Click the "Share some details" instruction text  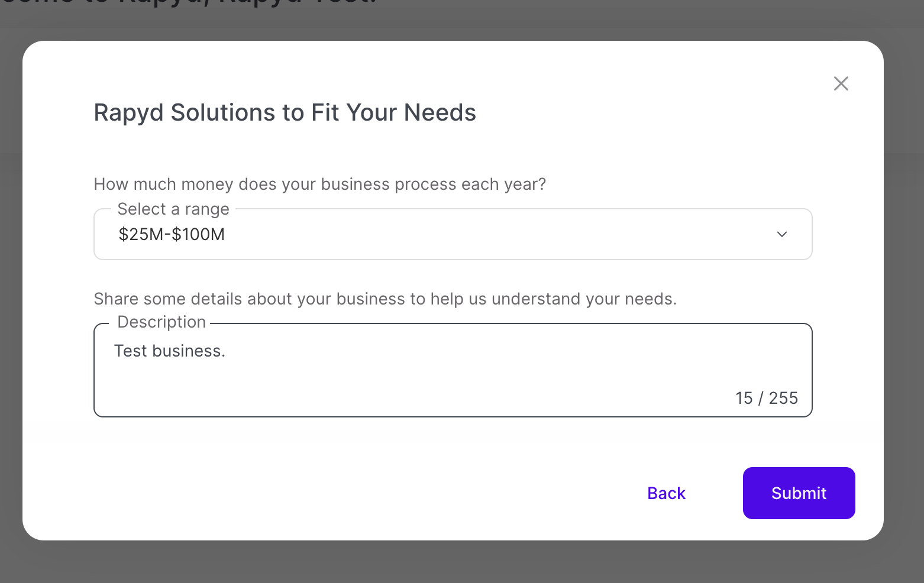click(x=385, y=299)
